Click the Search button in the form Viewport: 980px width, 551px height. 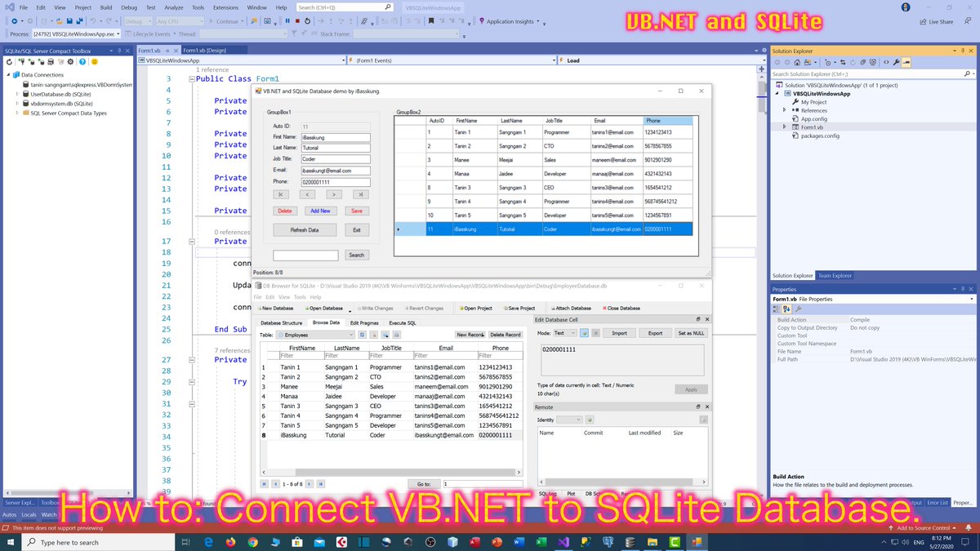[x=357, y=256]
